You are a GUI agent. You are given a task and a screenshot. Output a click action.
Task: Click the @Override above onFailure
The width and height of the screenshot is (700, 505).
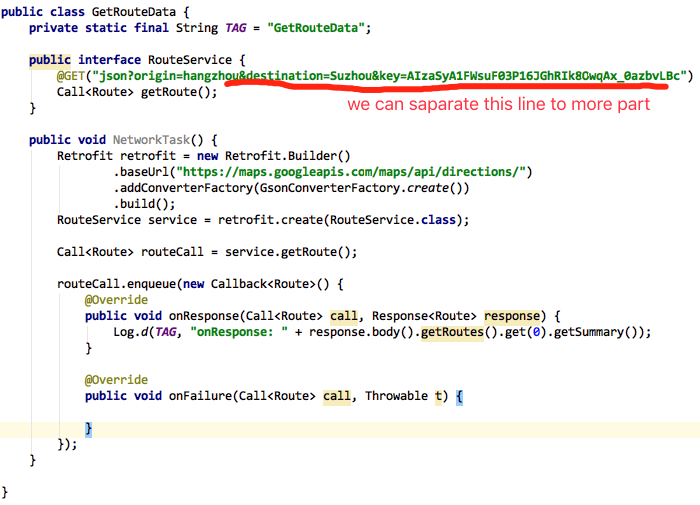(x=116, y=380)
